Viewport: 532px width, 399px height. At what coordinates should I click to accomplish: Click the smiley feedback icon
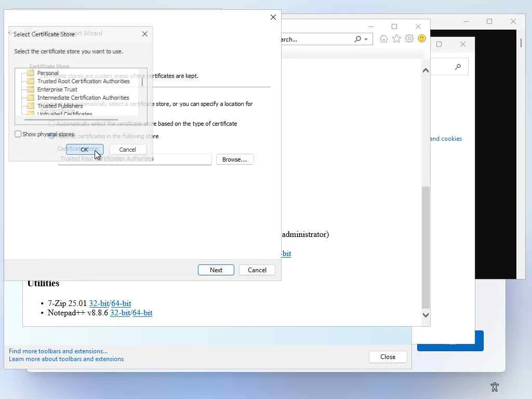coord(422,38)
